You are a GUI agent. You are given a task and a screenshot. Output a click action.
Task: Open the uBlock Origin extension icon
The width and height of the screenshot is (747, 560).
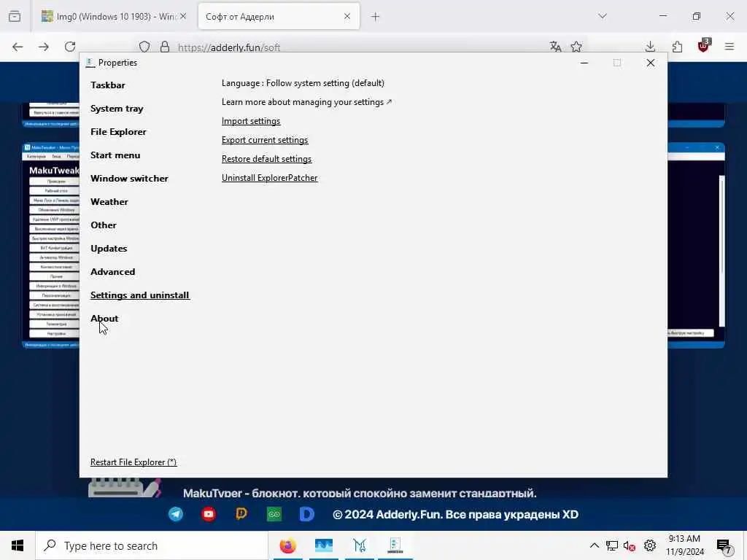(704, 46)
